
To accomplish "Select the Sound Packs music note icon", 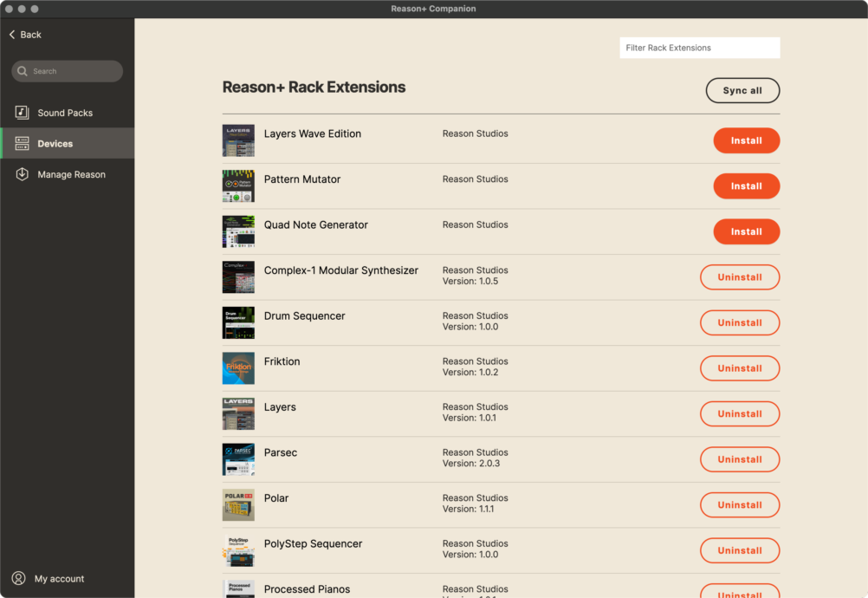I will coord(21,112).
